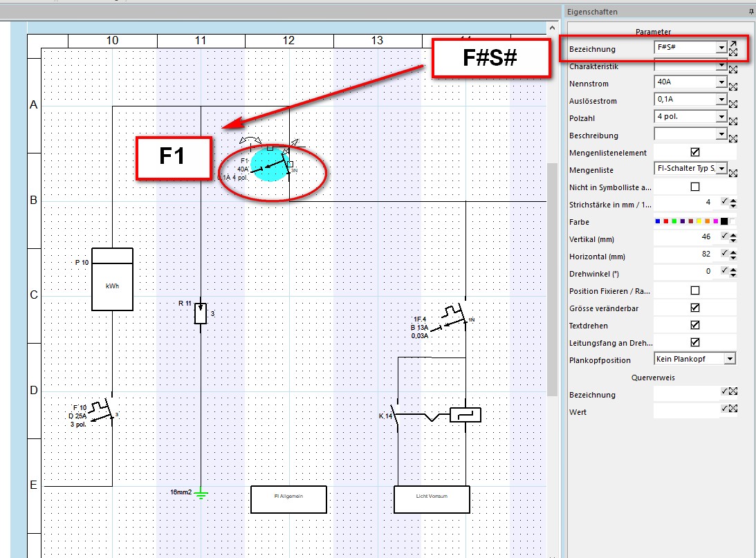The width and height of the screenshot is (756, 558).
Task: Click the kWh meter symbol P 10
Action: [112, 279]
